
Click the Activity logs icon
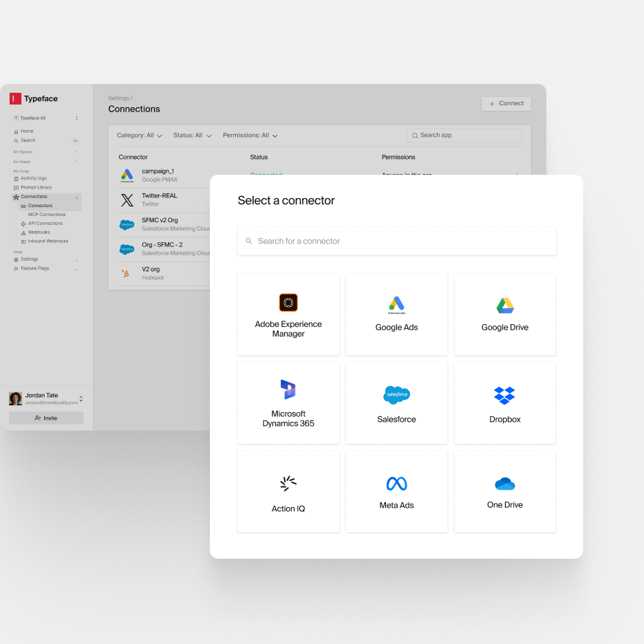pyautogui.click(x=16, y=178)
